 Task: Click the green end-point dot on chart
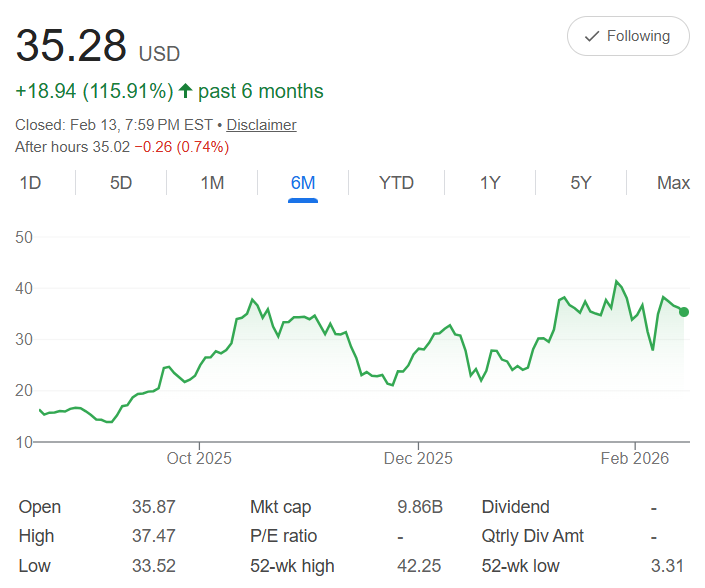coord(684,312)
